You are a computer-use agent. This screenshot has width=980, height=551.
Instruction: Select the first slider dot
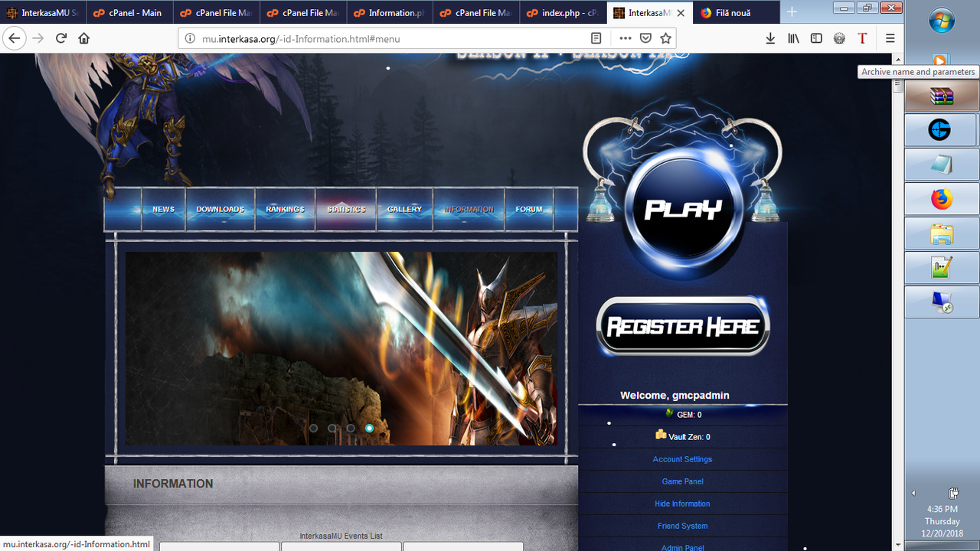[x=313, y=429]
